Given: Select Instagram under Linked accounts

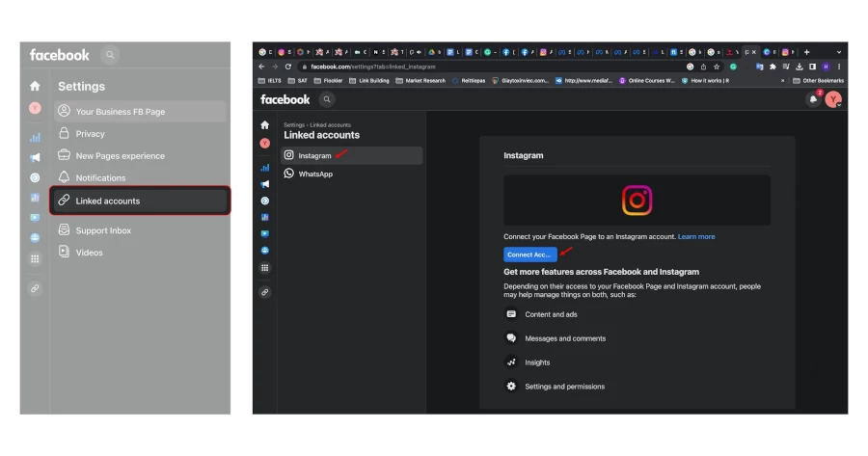Looking at the screenshot, I should tap(351, 155).
